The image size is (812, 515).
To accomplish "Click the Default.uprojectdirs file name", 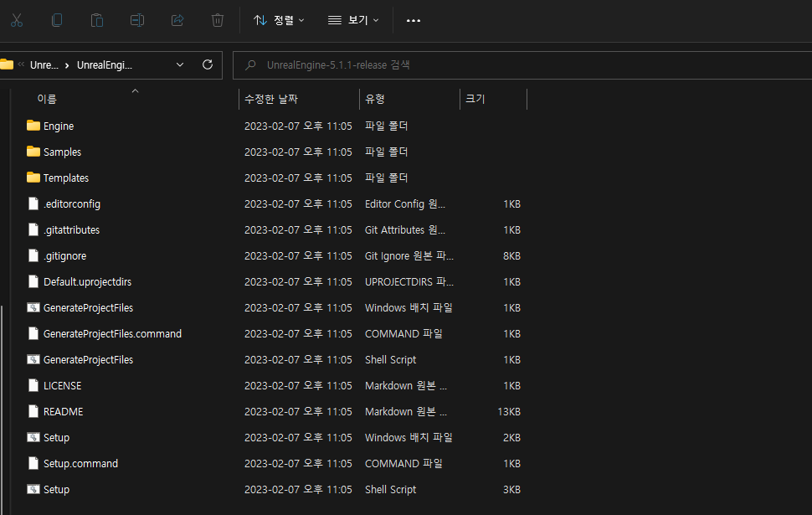I will 88,282.
